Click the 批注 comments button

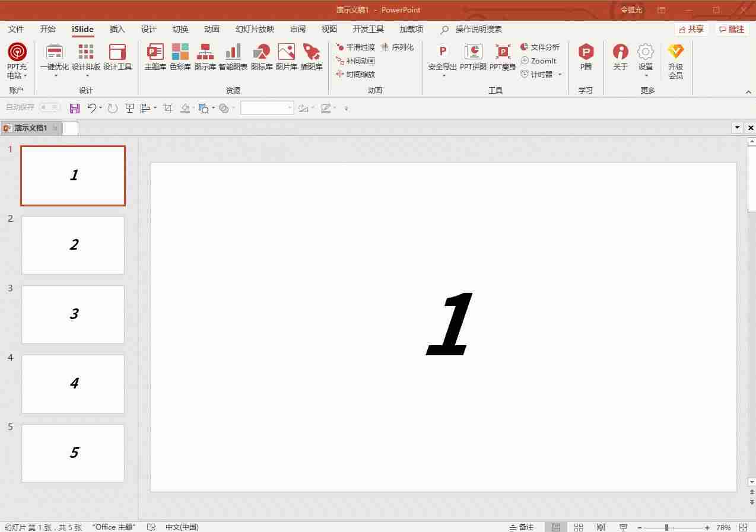click(732, 29)
